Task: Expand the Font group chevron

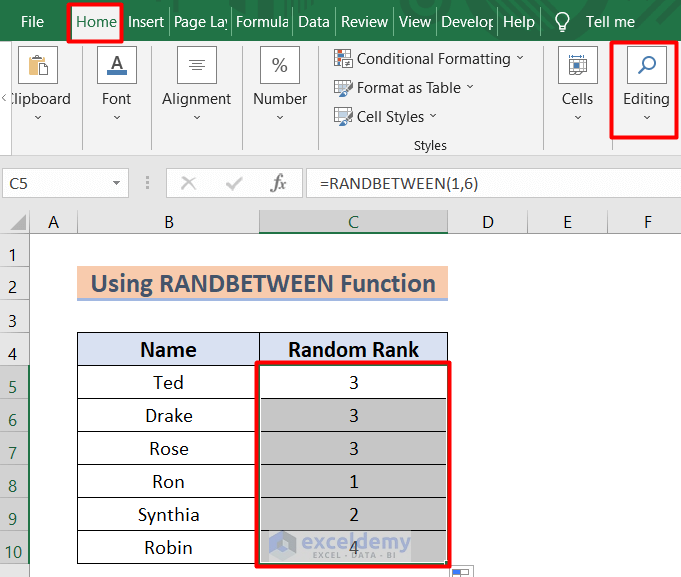Action: pos(117,117)
